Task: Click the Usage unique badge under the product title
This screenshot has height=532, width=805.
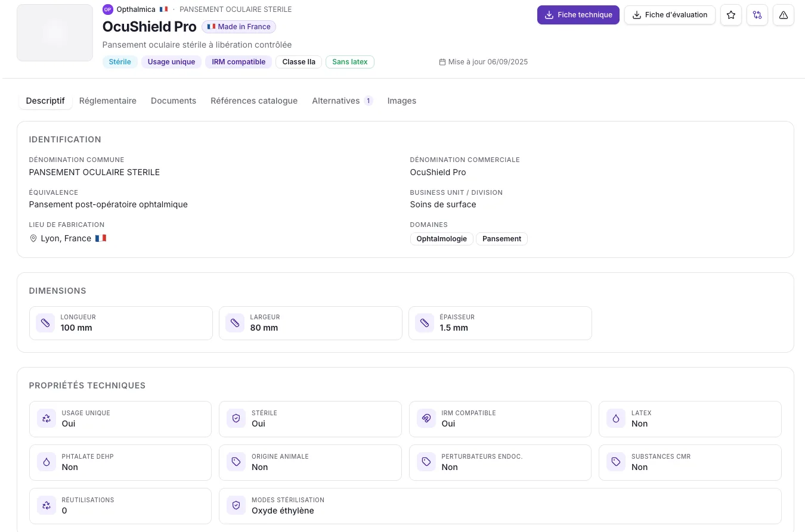Action: (x=171, y=62)
